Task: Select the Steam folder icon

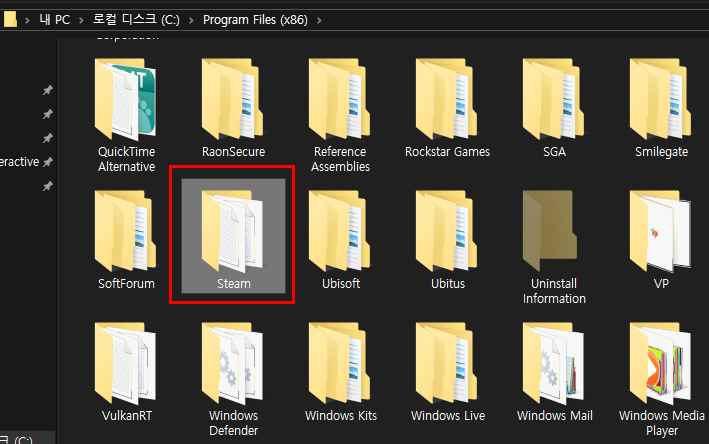Action: pos(233,231)
